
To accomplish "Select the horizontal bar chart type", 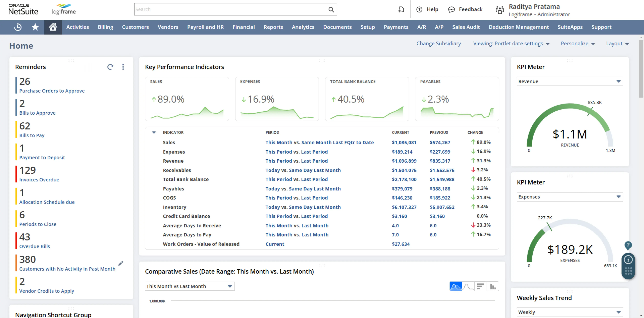I will (480, 286).
